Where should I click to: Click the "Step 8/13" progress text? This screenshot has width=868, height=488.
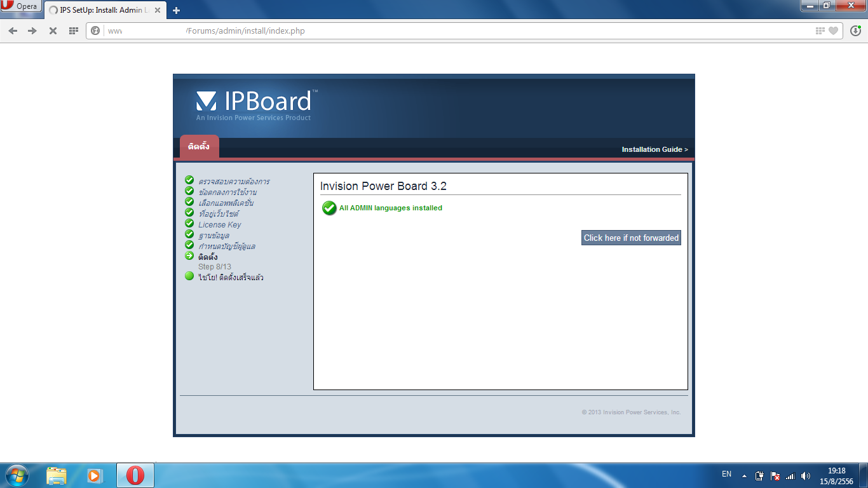215,267
